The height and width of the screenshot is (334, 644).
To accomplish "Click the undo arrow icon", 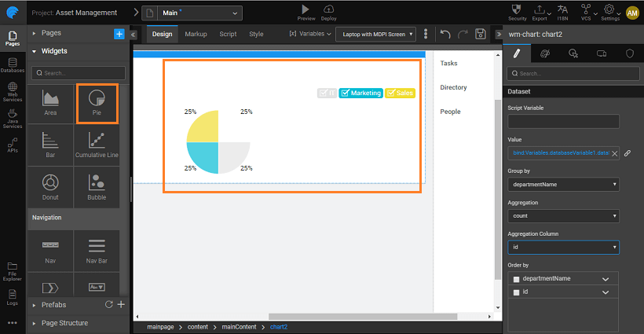I will point(445,35).
